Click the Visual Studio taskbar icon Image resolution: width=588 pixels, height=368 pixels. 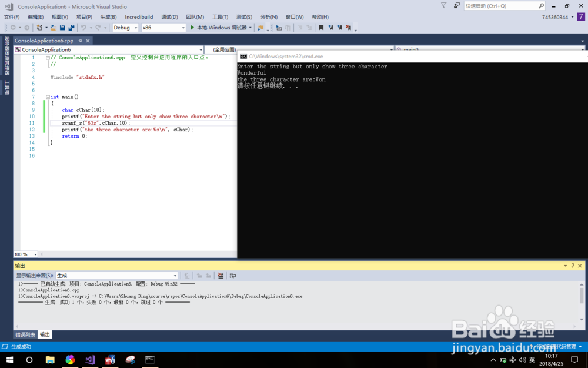pos(91,360)
